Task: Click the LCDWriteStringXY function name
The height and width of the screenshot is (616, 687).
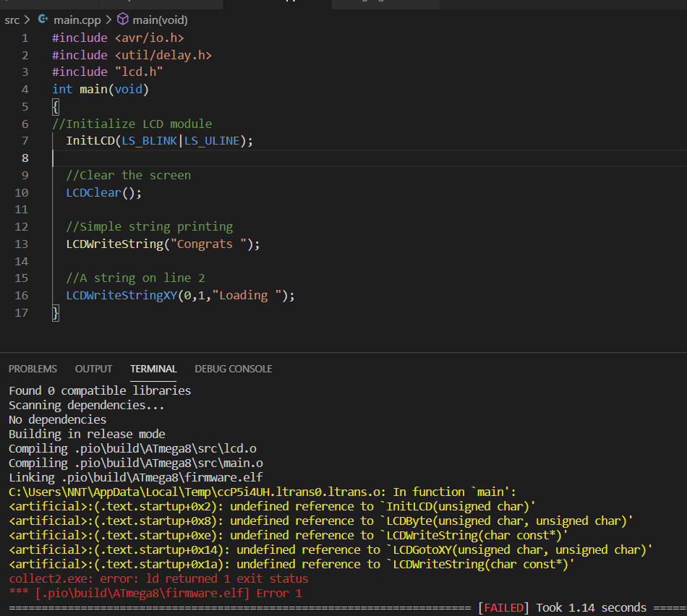Action: [x=121, y=296]
